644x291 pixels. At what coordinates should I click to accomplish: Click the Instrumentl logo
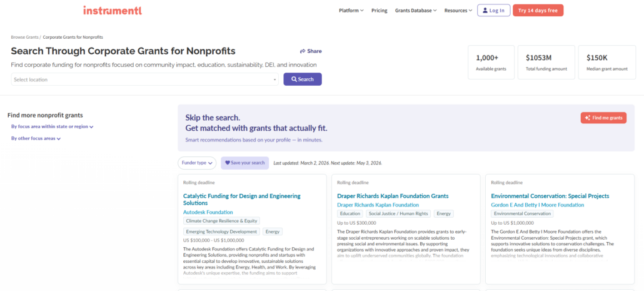113,10
